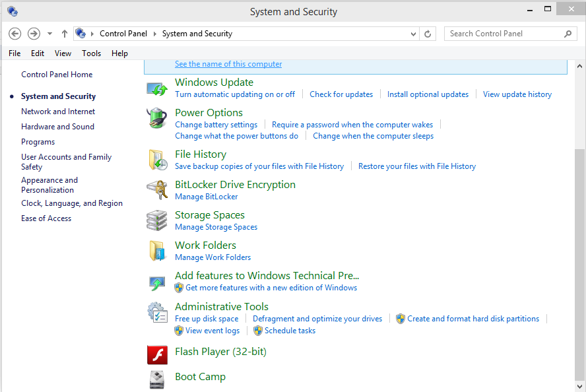
Task: Open Network and Internet category
Action: tap(58, 112)
